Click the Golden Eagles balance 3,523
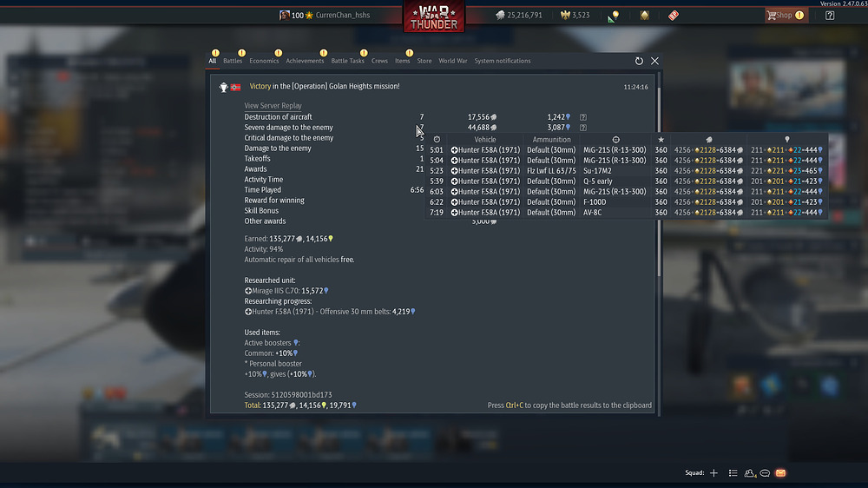Image resolution: width=868 pixels, height=488 pixels. (575, 16)
